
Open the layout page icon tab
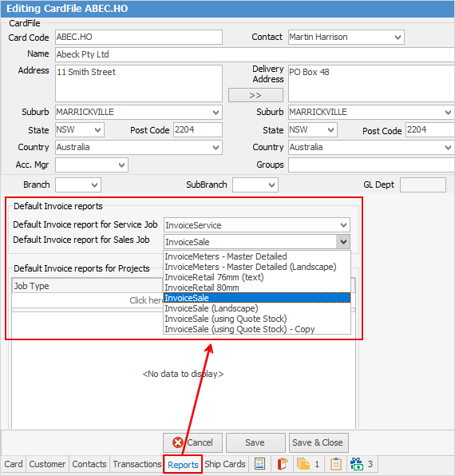(x=260, y=464)
